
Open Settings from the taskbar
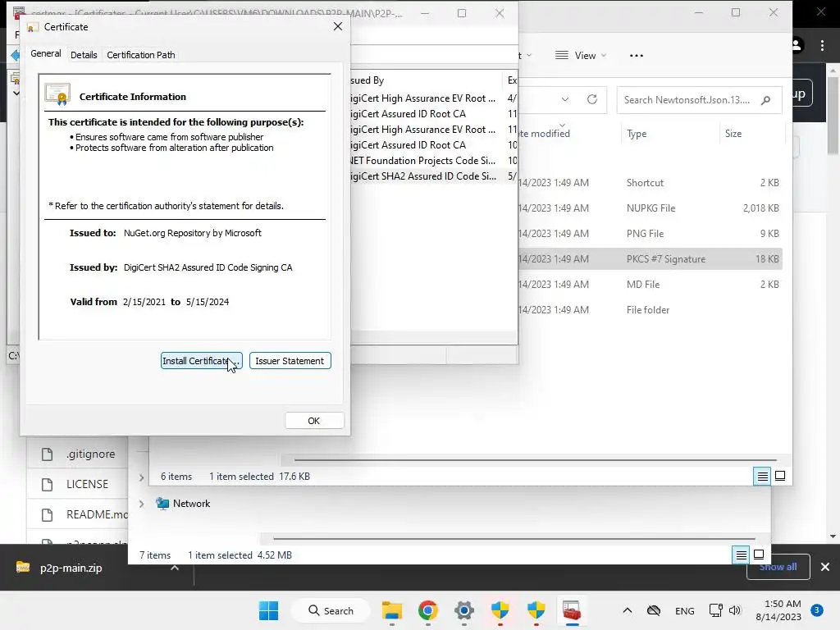(464, 610)
